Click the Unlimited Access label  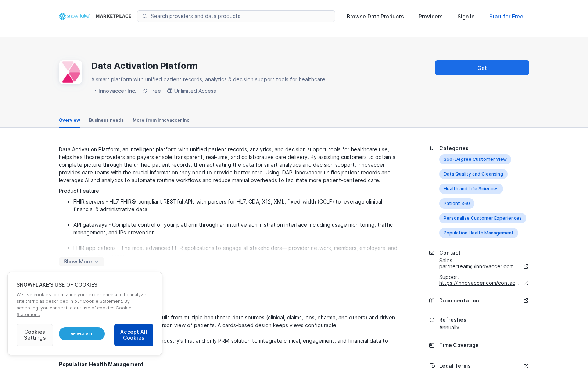click(195, 91)
